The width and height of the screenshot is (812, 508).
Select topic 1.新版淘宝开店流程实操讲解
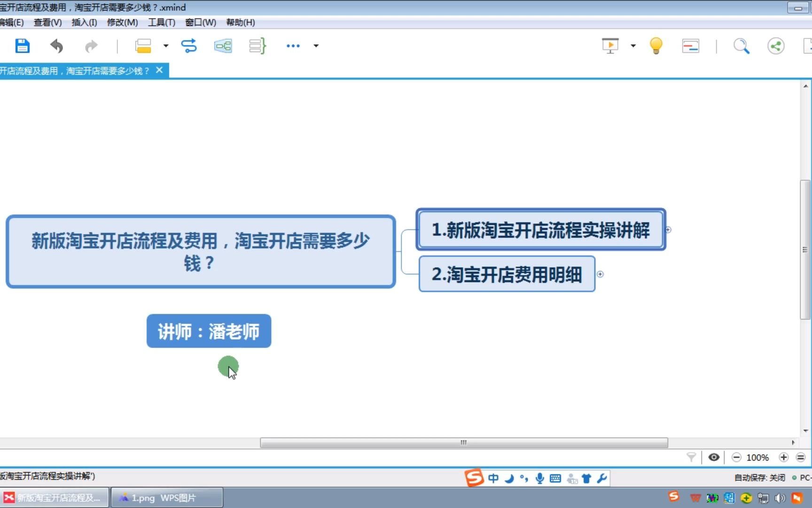(540, 230)
